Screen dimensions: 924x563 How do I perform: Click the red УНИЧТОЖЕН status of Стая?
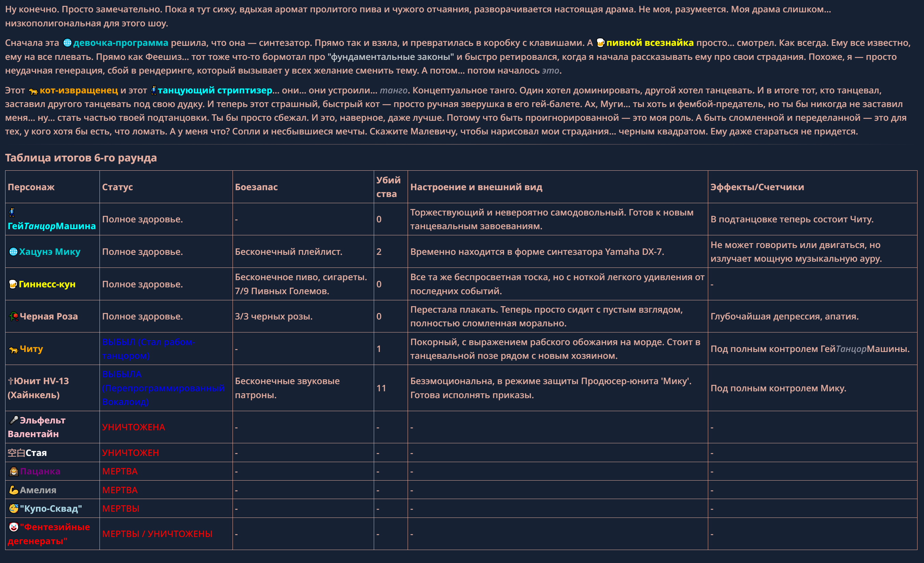pos(131,453)
